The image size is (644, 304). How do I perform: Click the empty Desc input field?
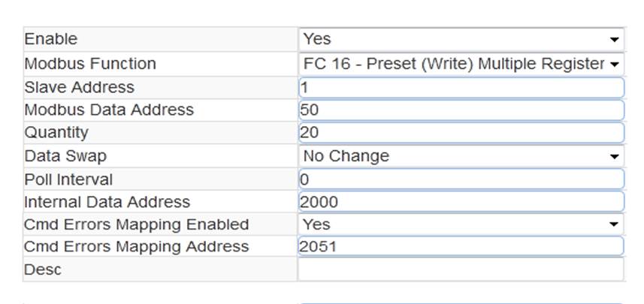(461, 269)
